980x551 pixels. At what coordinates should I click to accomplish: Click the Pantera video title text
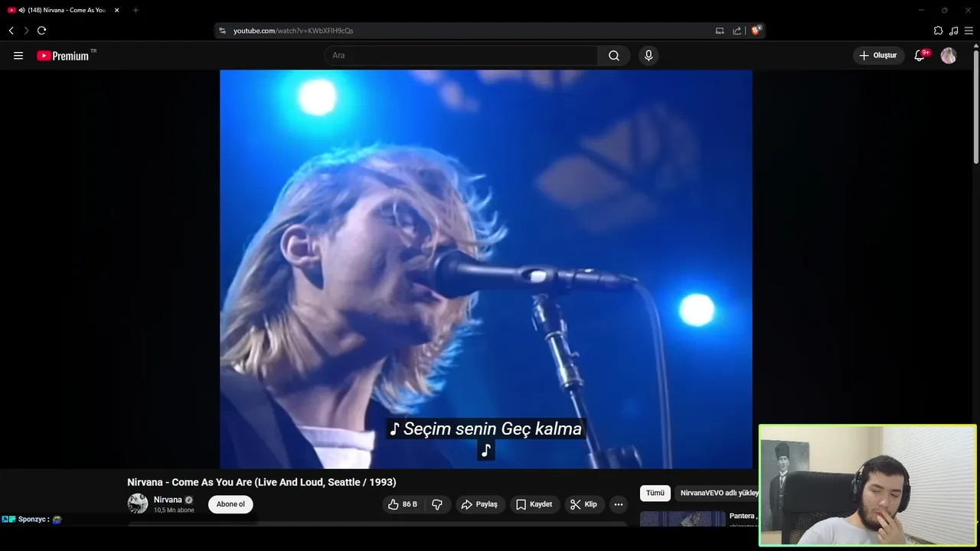pos(743,516)
